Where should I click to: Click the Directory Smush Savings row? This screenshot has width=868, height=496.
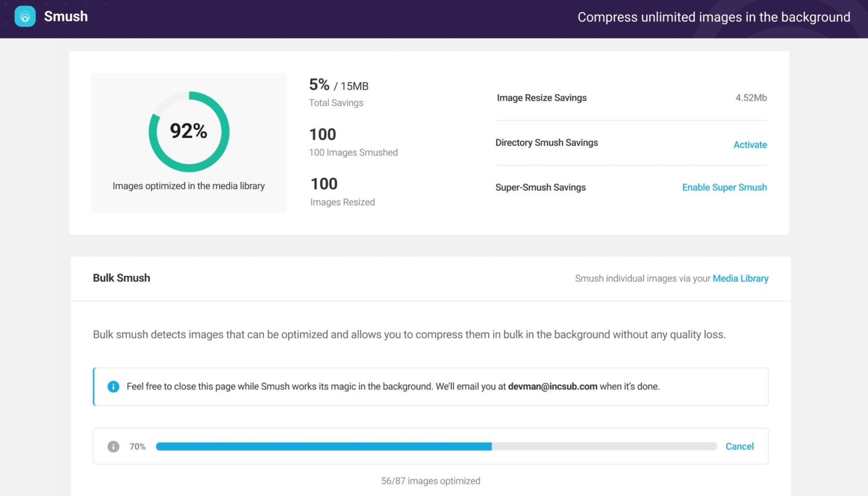point(546,142)
